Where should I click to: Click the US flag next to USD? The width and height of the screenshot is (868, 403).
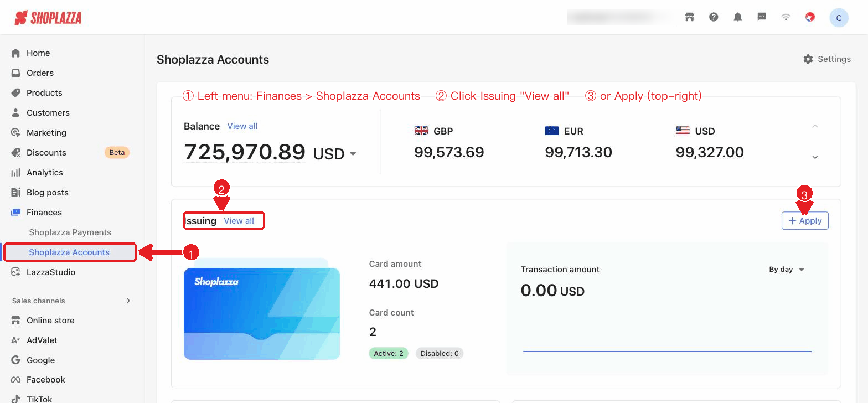coord(683,131)
